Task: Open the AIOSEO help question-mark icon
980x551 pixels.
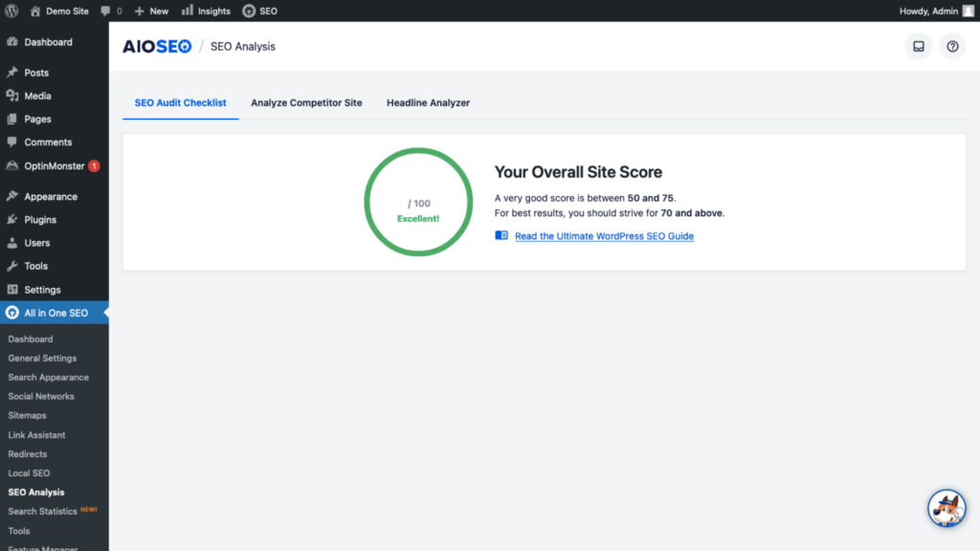Action: coord(952,46)
